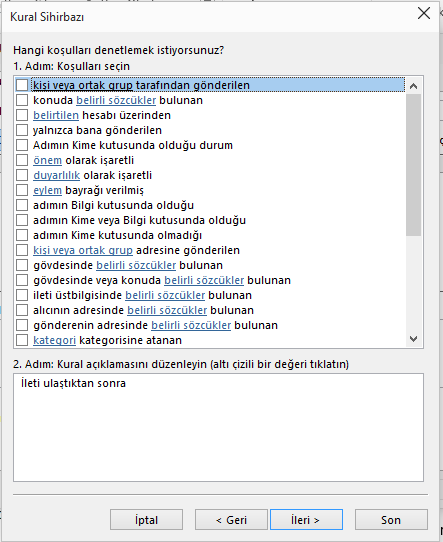Click scroll down arrow of conditions list
The width and height of the screenshot is (443, 542).
[413, 339]
